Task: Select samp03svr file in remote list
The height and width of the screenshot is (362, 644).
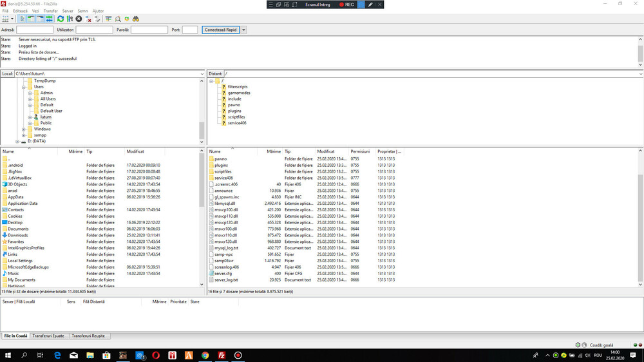Action: click(x=224, y=260)
